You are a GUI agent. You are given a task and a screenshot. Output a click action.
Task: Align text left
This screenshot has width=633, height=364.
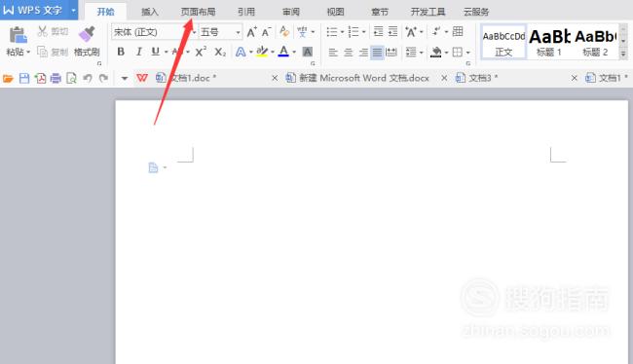point(333,52)
